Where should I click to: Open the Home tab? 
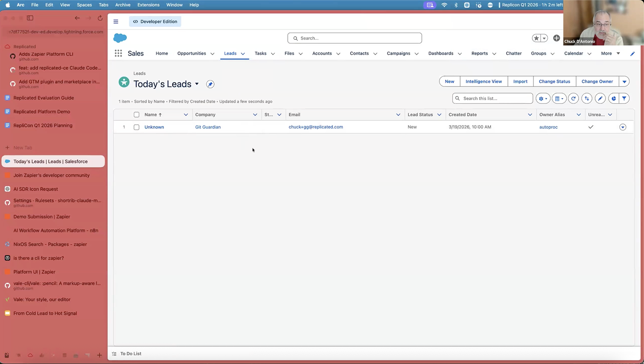[x=162, y=53]
